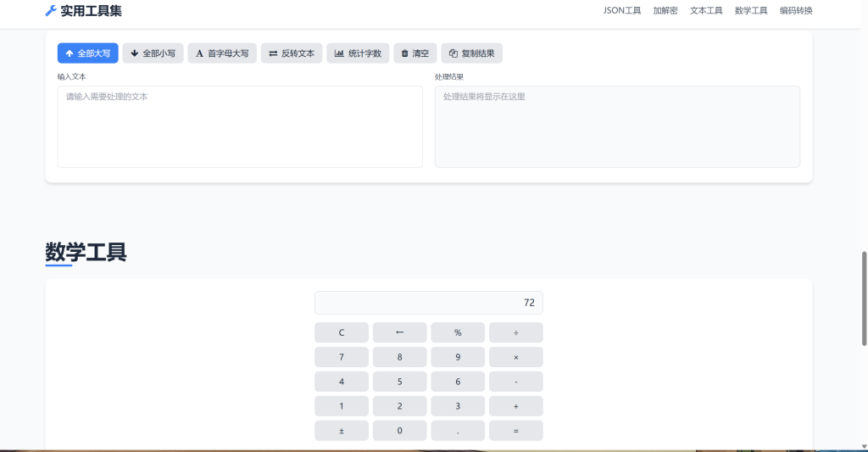The width and height of the screenshot is (868, 452).
Task: Insert a decimal point with the . key
Action: (458, 431)
